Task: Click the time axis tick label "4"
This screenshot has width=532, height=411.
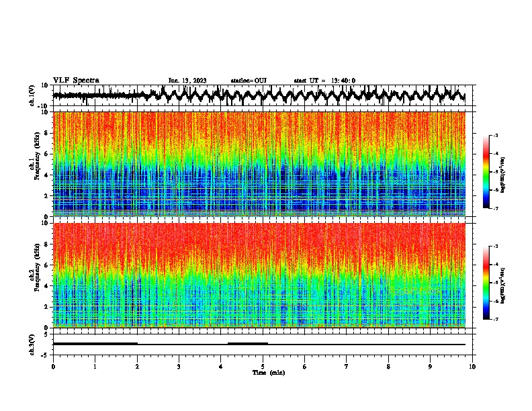Action: pyautogui.click(x=221, y=367)
